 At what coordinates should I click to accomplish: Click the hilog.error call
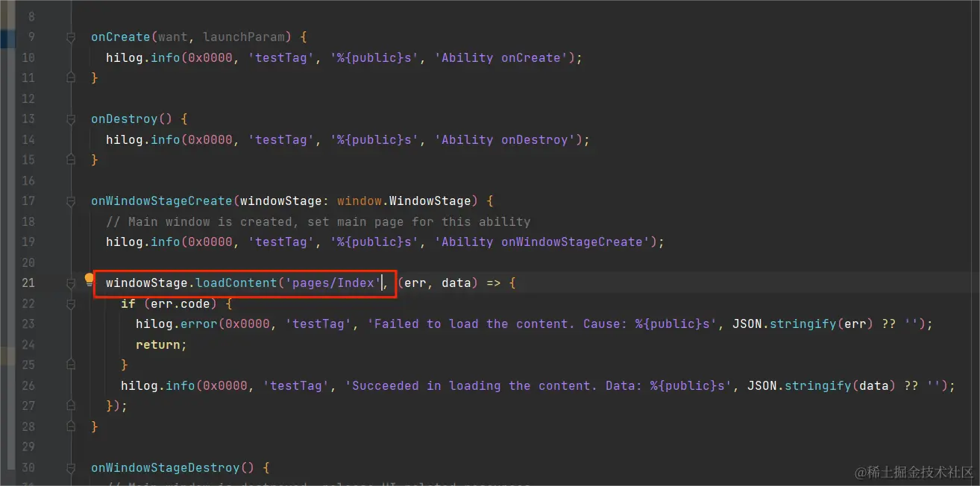click(x=177, y=324)
